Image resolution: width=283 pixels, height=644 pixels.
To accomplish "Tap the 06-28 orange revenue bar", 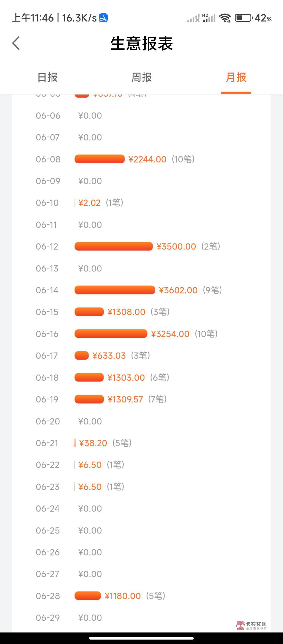I will (x=88, y=596).
